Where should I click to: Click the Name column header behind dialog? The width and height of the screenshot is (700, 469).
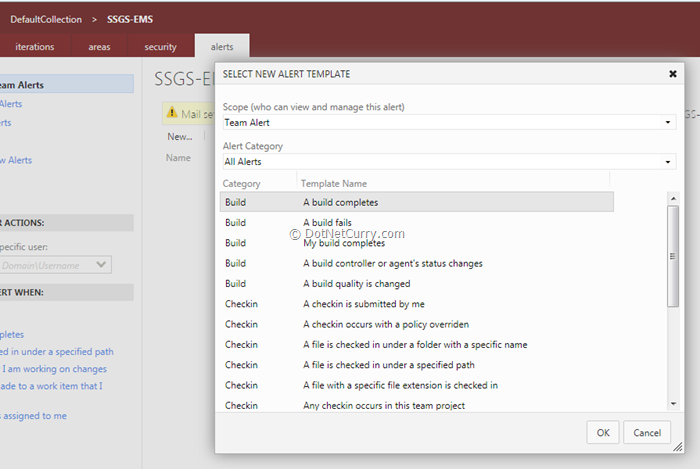pyautogui.click(x=178, y=158)
